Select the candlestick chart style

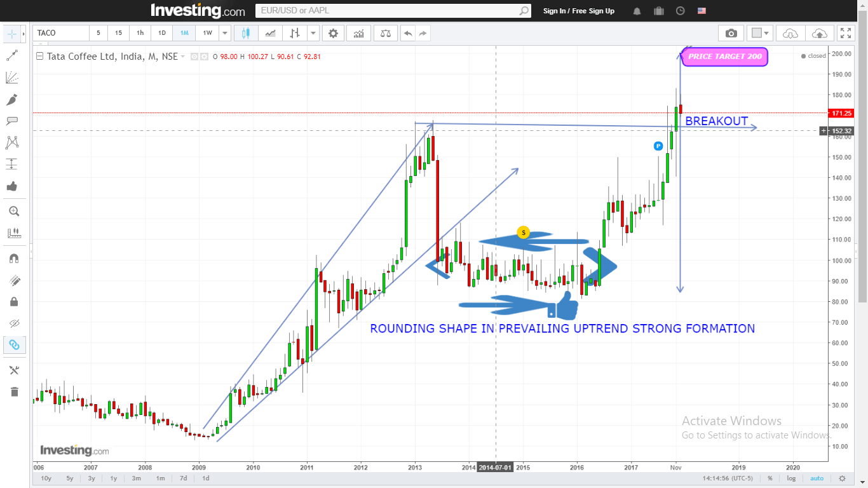pos(246,33)
